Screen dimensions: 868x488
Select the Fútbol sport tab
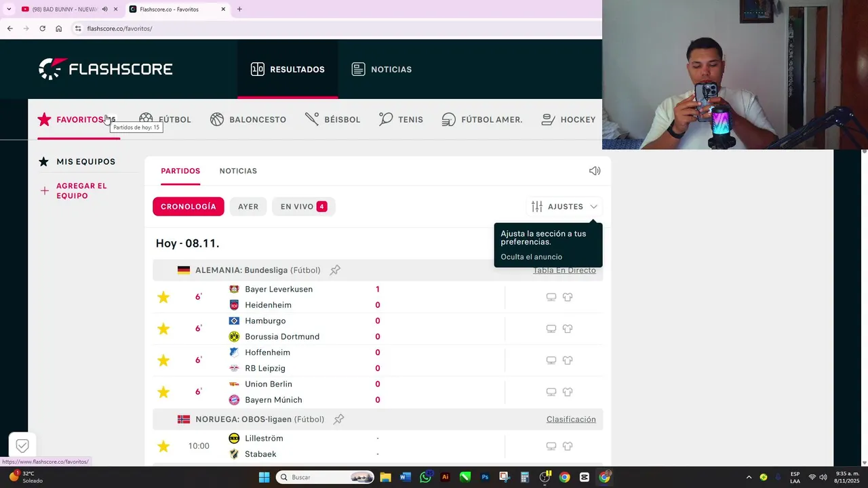[165, 119]
